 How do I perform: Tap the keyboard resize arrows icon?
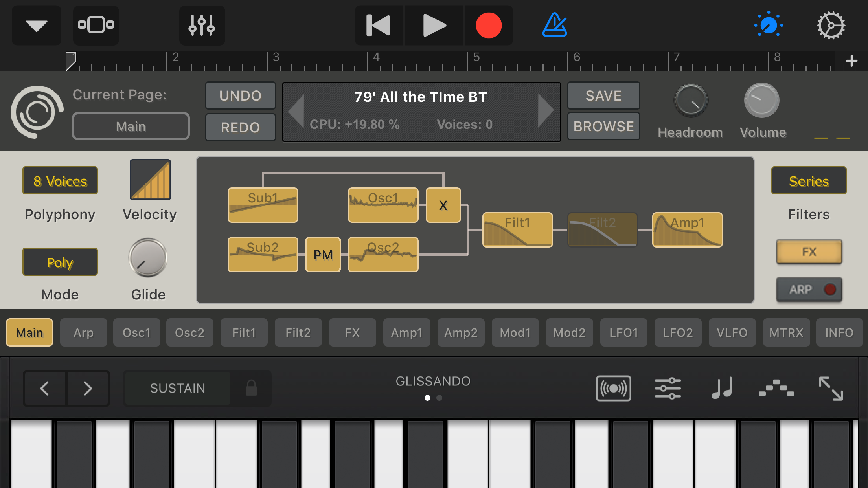point(830,388)
